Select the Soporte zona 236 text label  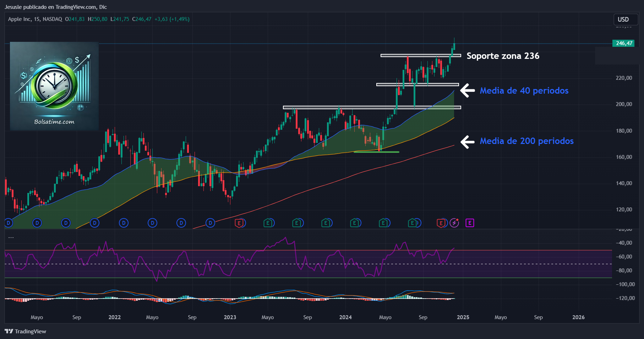[x=503, y=56]
